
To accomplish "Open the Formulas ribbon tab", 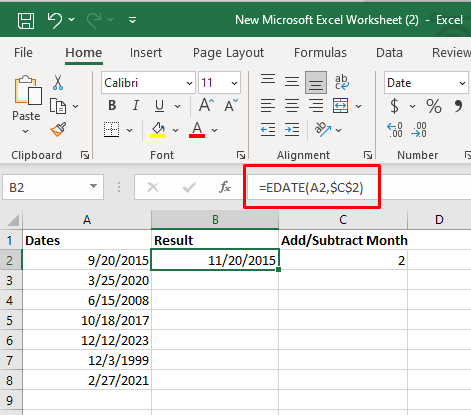I will (320, 53).
